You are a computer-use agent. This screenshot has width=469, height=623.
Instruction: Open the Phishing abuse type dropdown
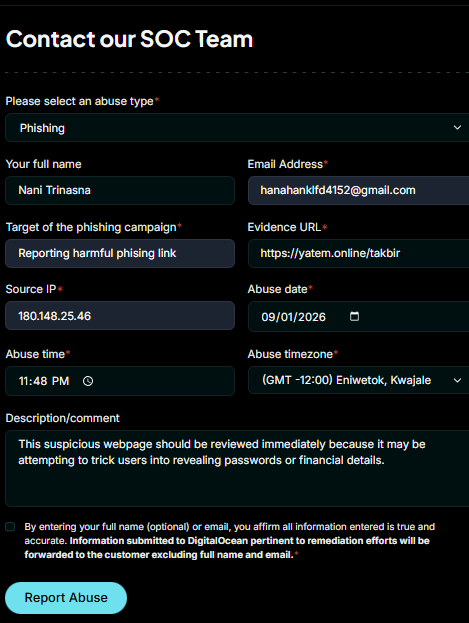point(237,128)
